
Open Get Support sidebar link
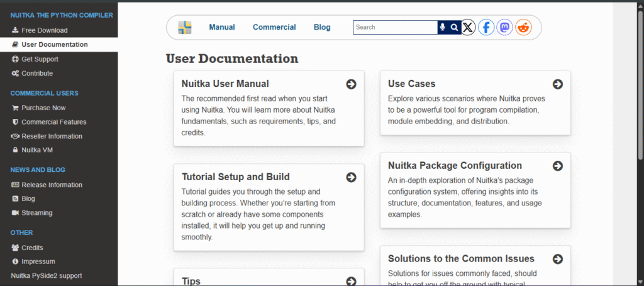pyautogui.click(x=40, y=59)
